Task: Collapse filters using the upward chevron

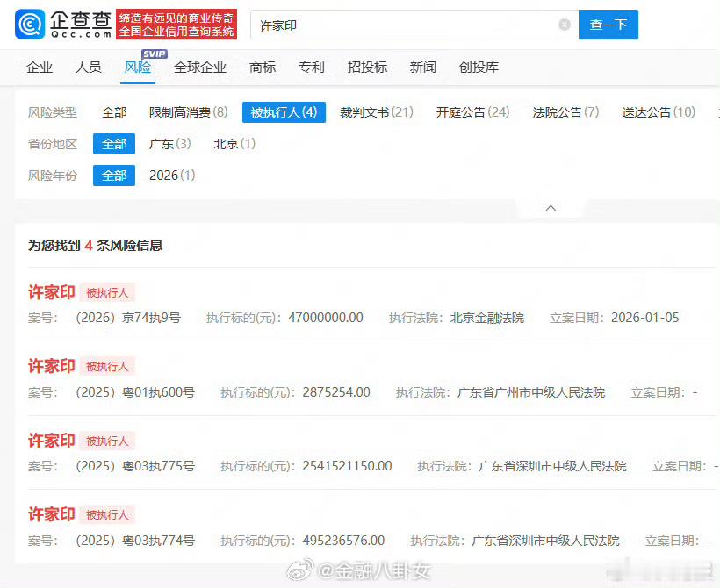Action: coord(551,208)
